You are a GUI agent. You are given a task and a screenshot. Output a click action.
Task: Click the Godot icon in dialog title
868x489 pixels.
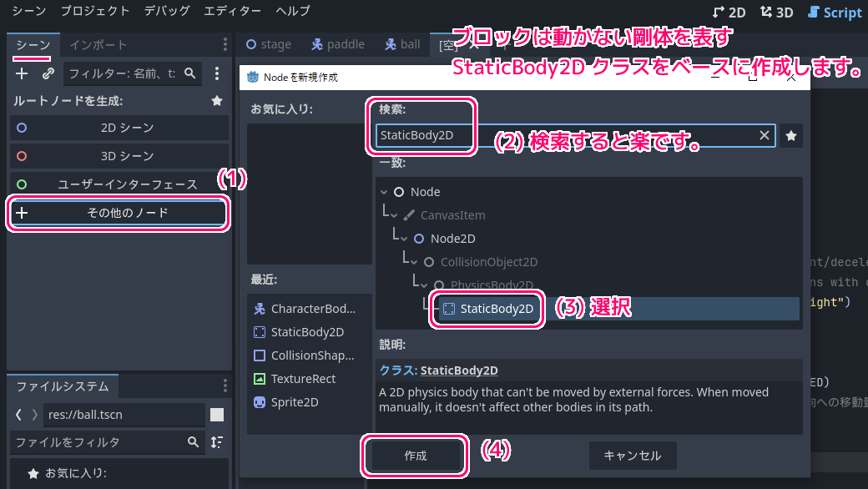pyautogui.click(x=252, y=78)
